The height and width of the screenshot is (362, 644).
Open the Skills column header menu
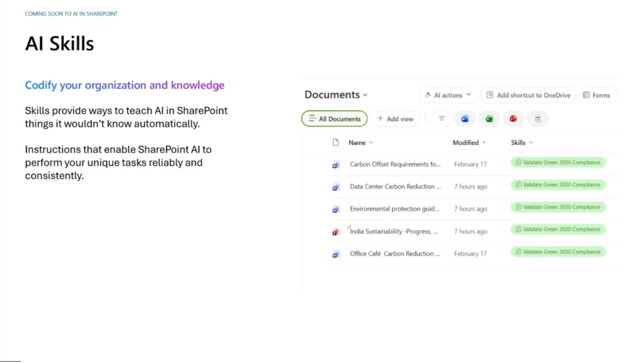[x=521, y=143]
